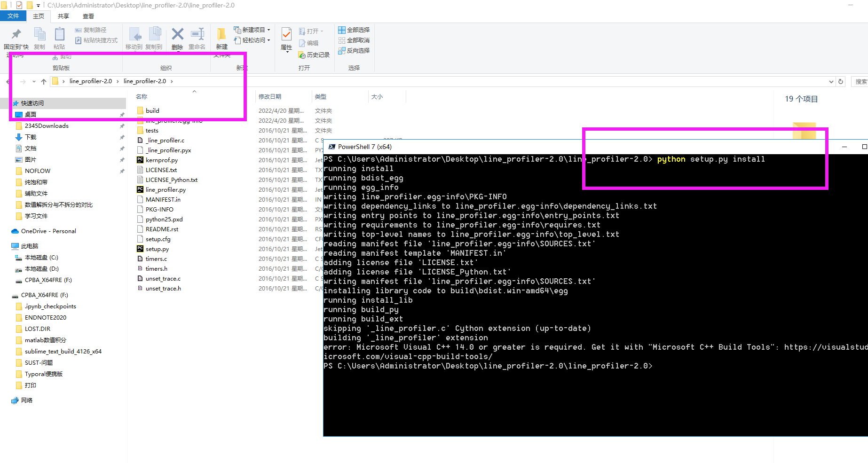Select kernprof.py file
The width and height of the screenshot is (868, 463).
point(162,160)
